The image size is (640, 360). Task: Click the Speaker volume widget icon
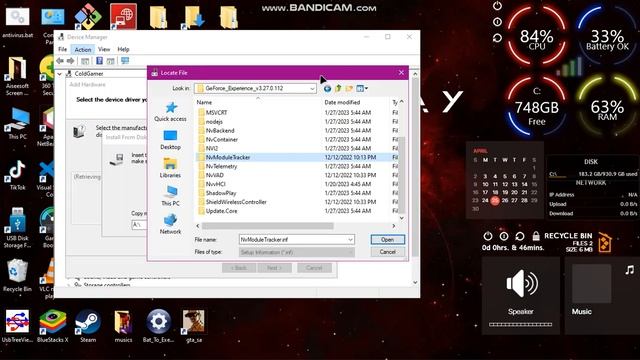(x=522, y=283)
